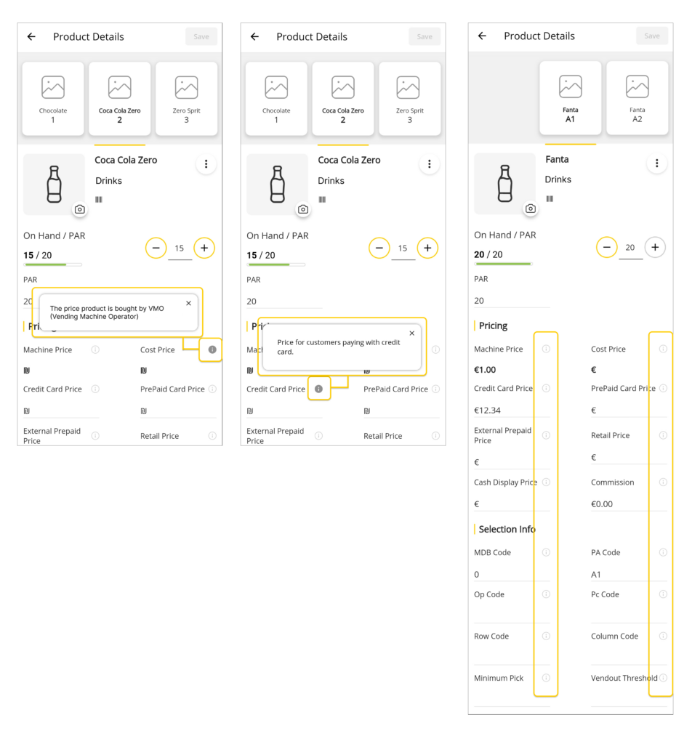Show info for PA Code
The image size is (700, 744).
pos(664,552)
